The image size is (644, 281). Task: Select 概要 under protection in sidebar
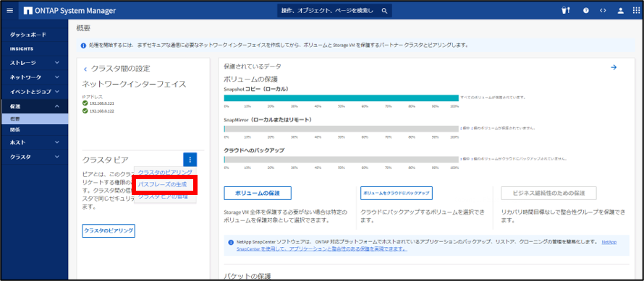click(34, 119)
